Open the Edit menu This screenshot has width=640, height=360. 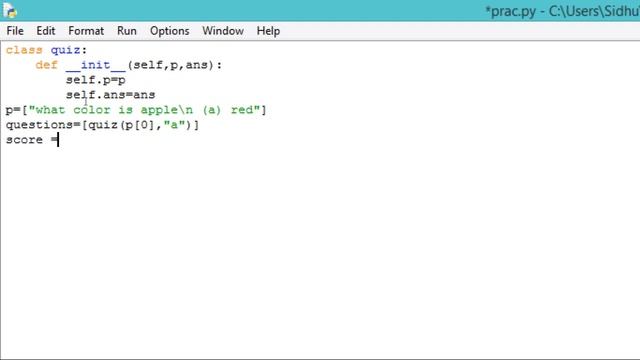coord(46,31)
